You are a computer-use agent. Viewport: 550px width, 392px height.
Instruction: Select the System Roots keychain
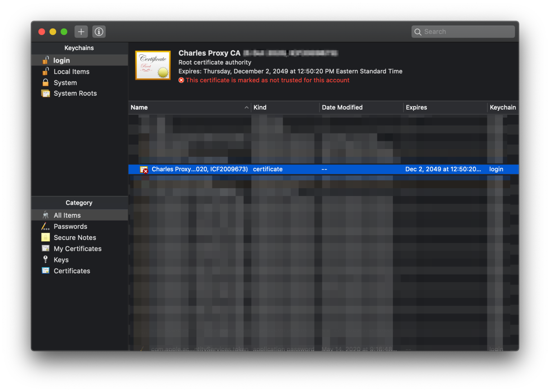pyautogui.click(x=79, y=93)
